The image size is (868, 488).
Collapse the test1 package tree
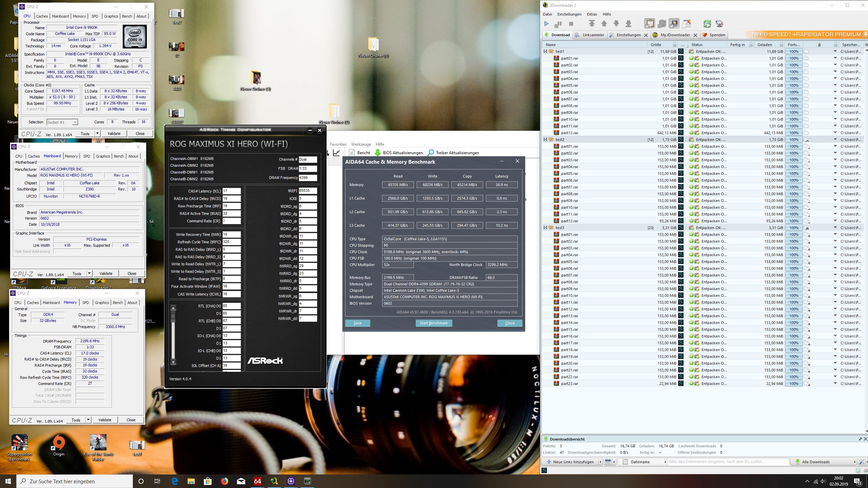545,52
